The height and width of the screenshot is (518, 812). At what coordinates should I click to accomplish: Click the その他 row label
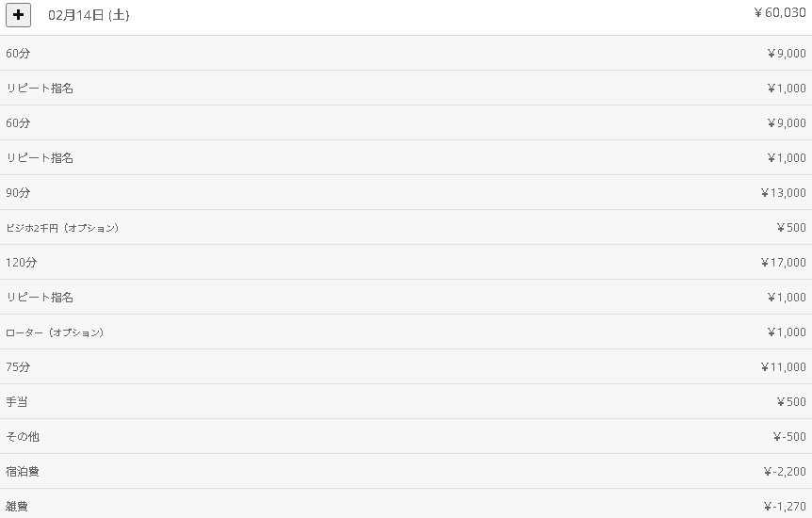pos(23,437)
